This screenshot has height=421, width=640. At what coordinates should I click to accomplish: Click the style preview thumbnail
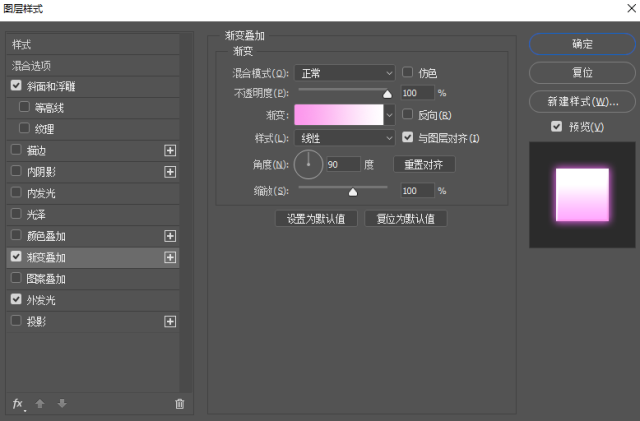coord(582,195)
